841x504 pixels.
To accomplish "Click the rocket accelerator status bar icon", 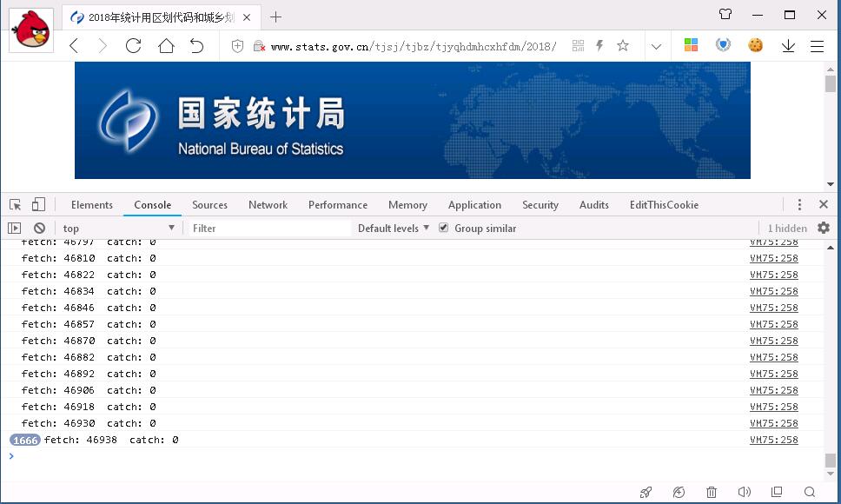I will [x=646, y=492].
